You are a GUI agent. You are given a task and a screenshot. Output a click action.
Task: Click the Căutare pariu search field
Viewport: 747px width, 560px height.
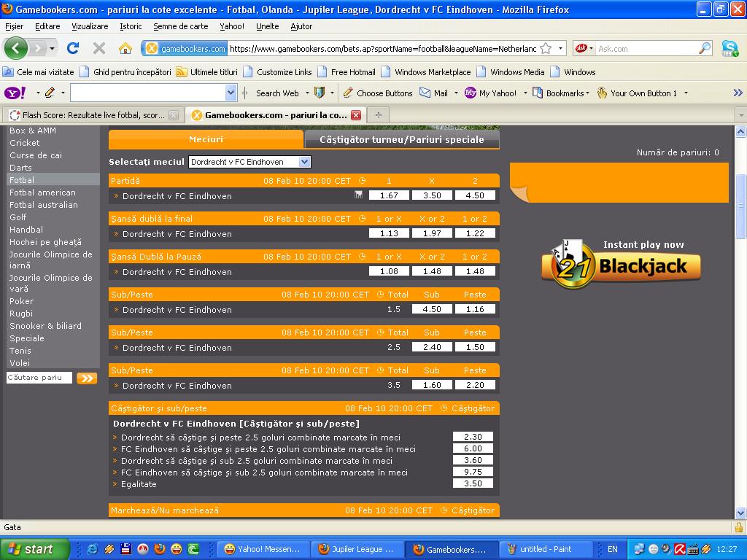click(x=39, y=378)
